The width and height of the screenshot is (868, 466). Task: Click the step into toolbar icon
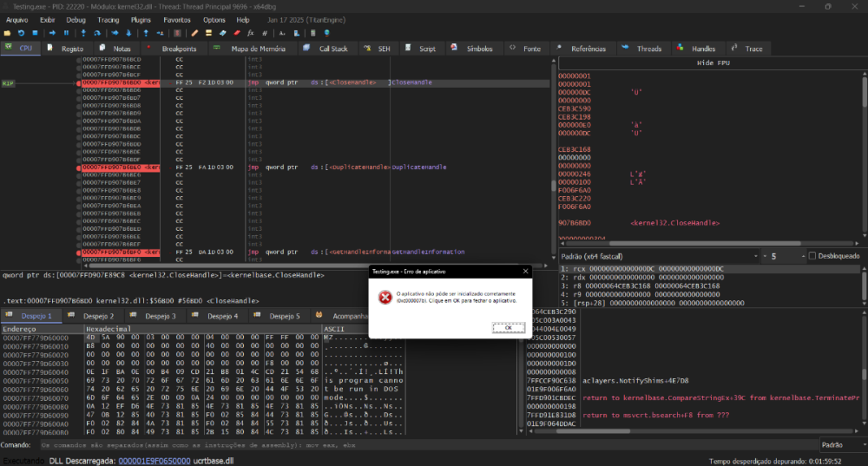[x=84, y=33]
